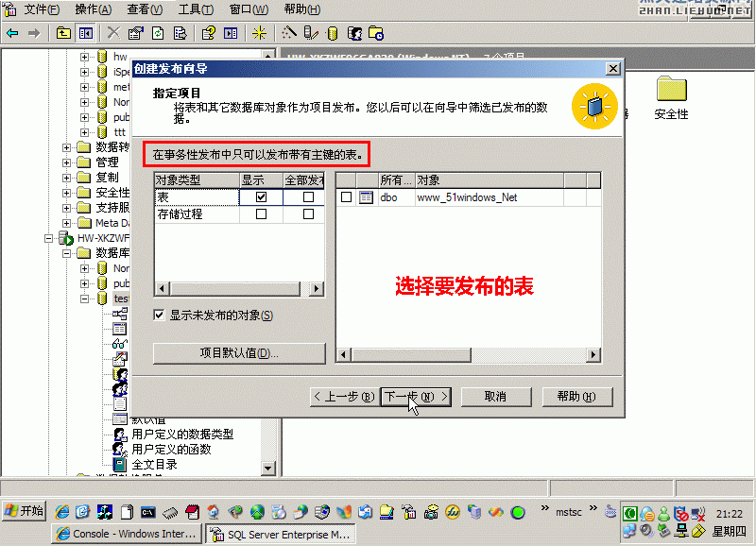This screenshot has height=546, width=756.
Task: Click the 对象 column header
Action: (489, 180)
